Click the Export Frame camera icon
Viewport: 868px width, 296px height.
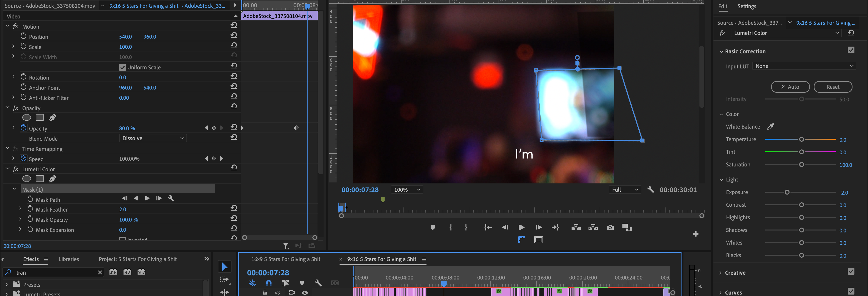click(x=610, y=227)
